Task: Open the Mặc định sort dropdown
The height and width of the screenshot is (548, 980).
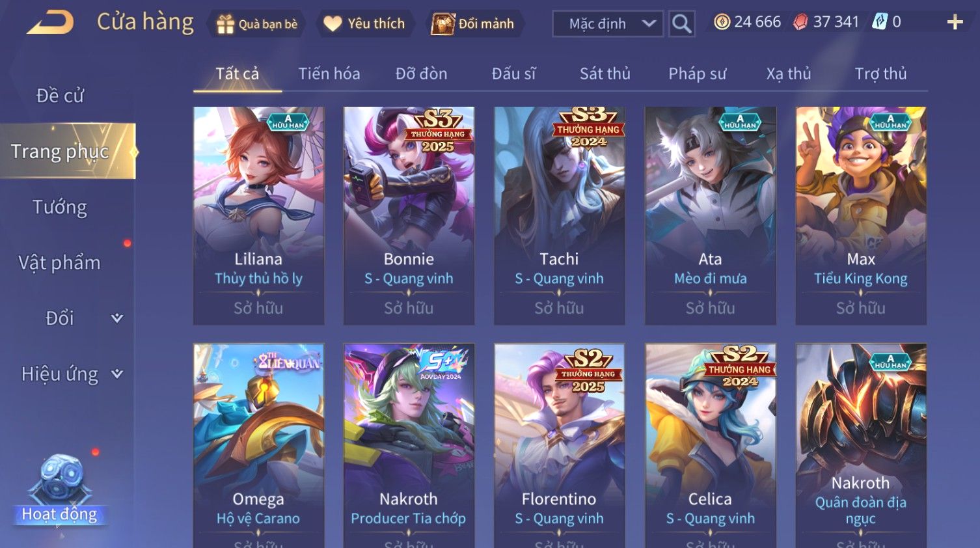Action: click(608, 23)
